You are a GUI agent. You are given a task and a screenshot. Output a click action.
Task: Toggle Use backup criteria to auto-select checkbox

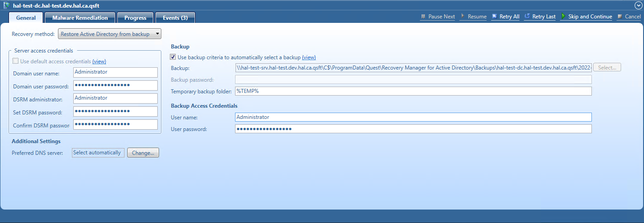click(x=173, y=57)
